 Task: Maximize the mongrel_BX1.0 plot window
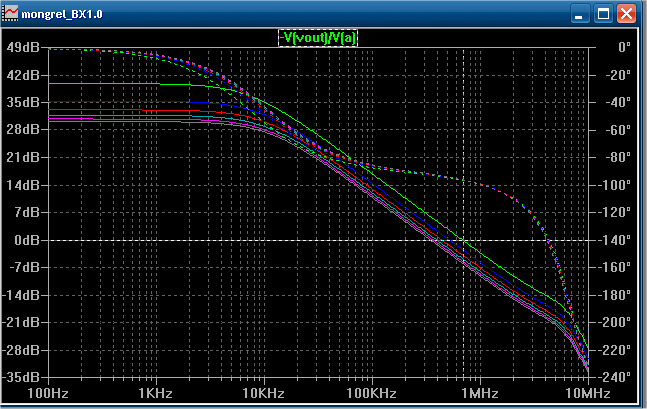(603, 14)
